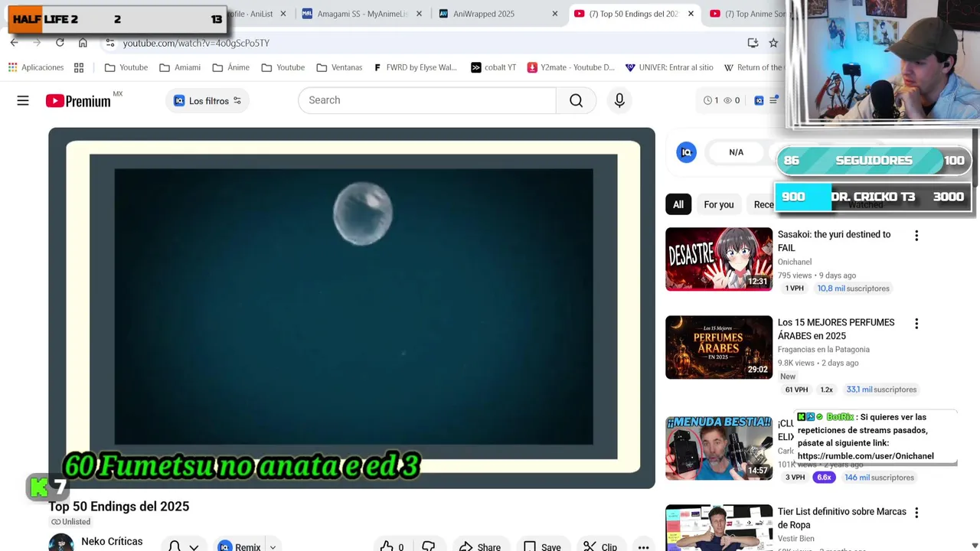980x551 pixels.
Task: Open the Ánime bookmarks folder
Action: point(231,67)
